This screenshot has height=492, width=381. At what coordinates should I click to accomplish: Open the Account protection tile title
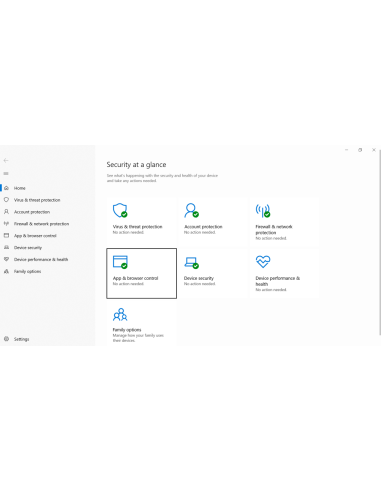203,227
